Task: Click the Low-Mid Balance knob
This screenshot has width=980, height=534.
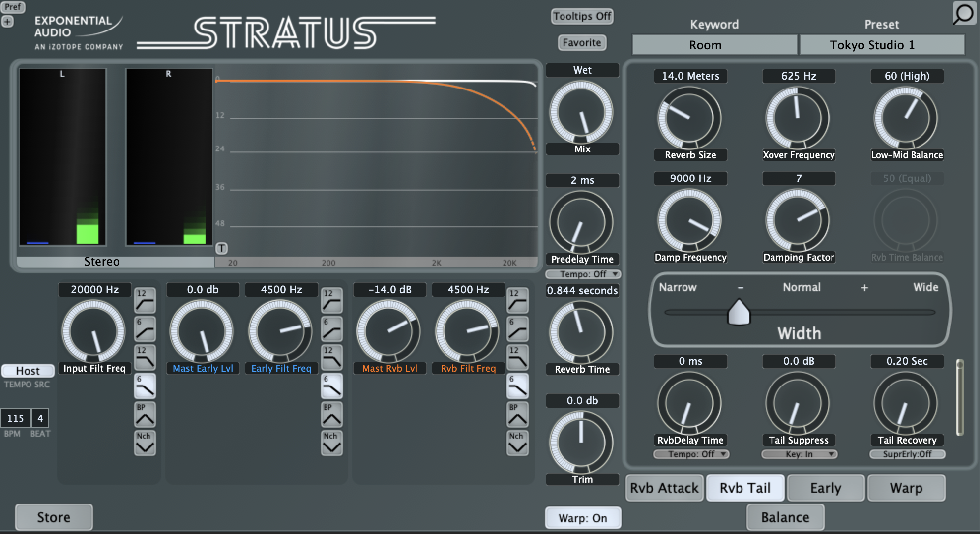Action: click(906, 118)
